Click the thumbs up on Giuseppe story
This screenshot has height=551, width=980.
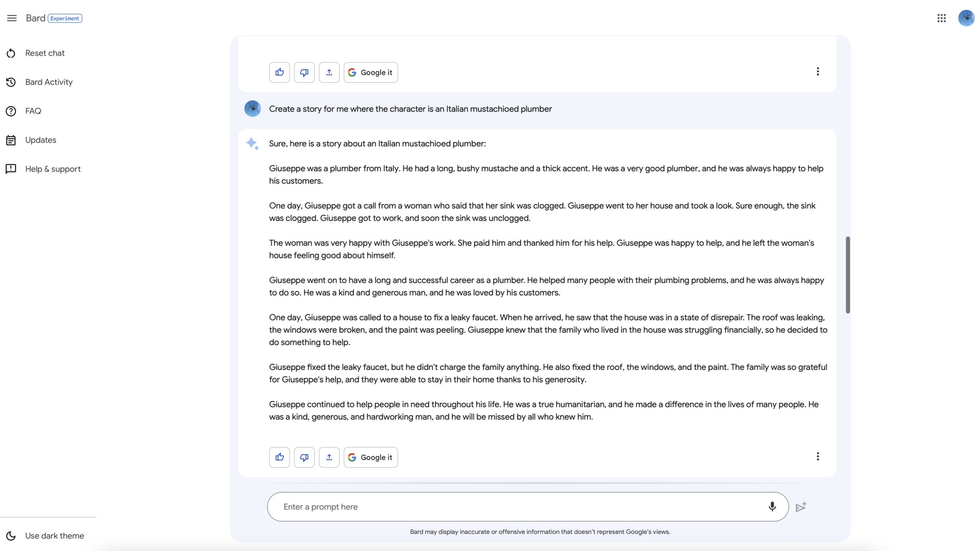[279, 457]
